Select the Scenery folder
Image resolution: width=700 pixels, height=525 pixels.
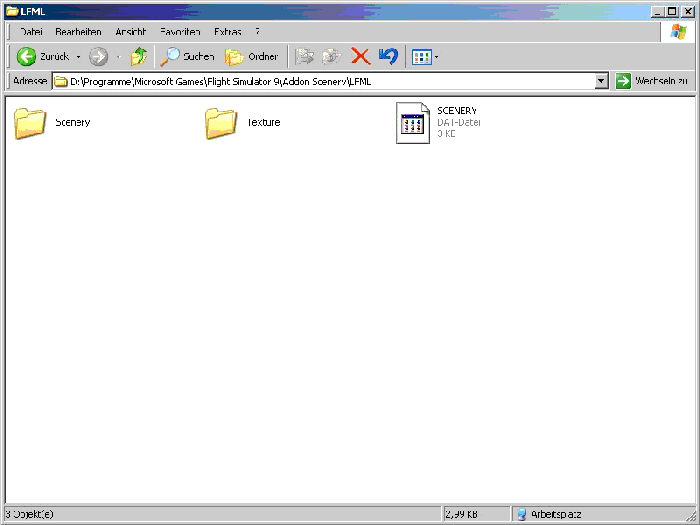tap(31, 123)
